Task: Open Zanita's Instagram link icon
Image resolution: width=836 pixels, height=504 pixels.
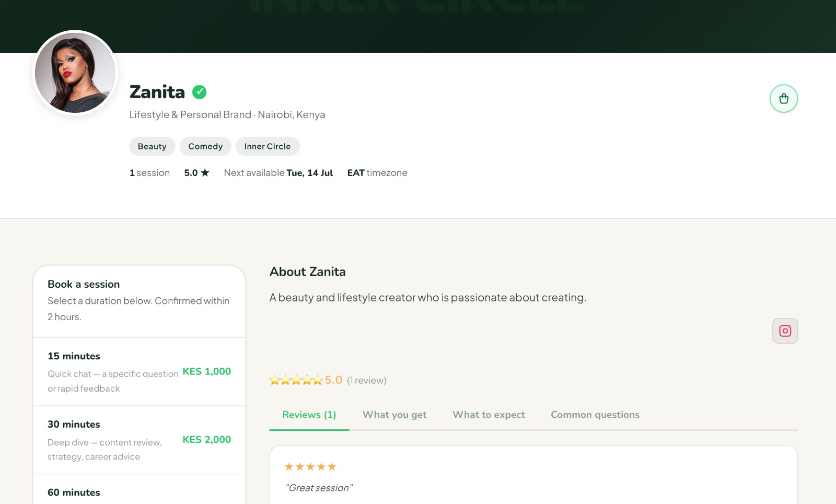Action: [x=785, y=331]
